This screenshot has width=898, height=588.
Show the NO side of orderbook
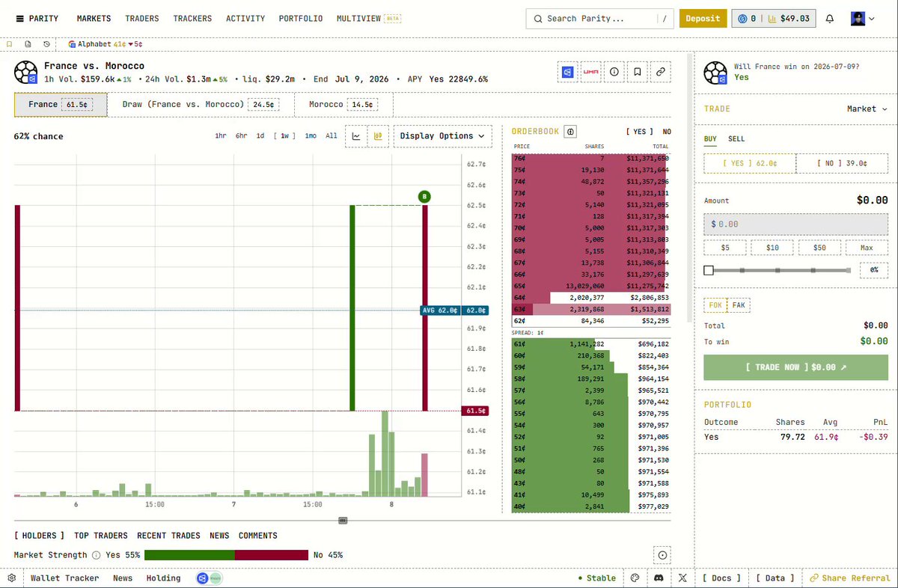coord(667,132)
